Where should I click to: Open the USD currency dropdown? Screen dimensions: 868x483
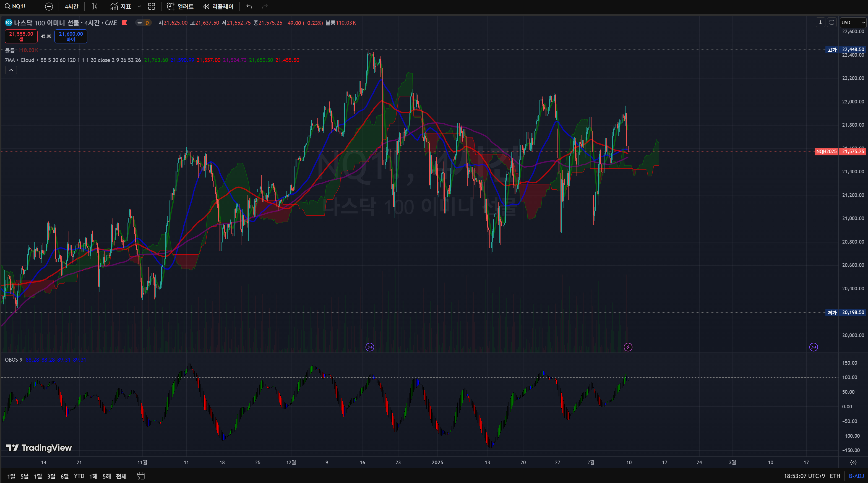coord(853,23)
